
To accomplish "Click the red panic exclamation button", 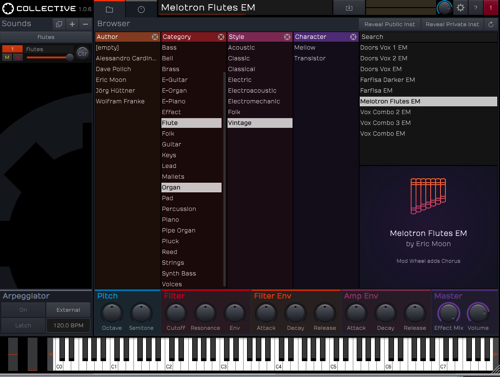I will (491, 8).
